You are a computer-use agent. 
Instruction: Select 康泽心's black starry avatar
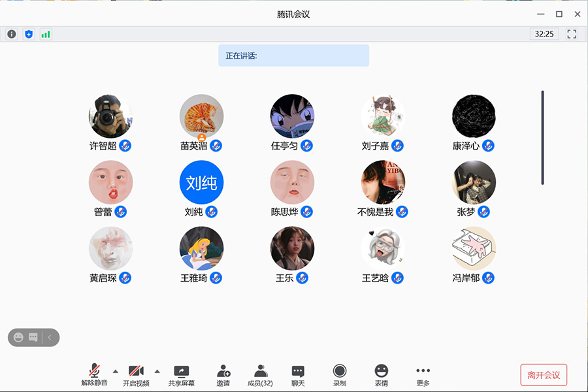[474, 116]
